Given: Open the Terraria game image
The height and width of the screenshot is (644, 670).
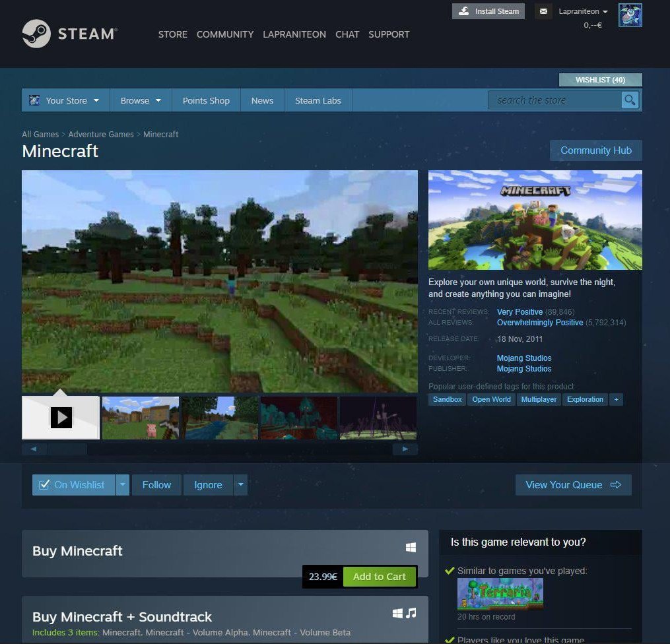Looking at the screenshot, I should [x=500, y=594].
